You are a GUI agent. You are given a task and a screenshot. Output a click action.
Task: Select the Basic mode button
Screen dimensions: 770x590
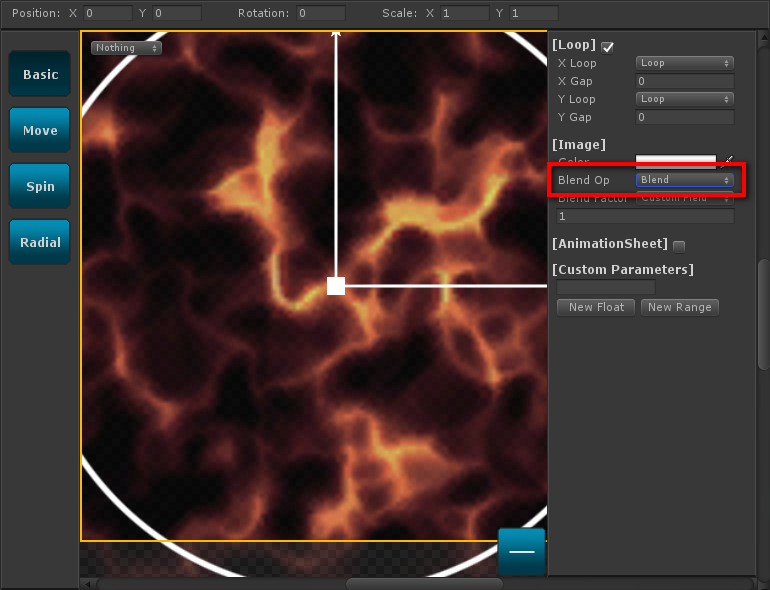[40, 74]
